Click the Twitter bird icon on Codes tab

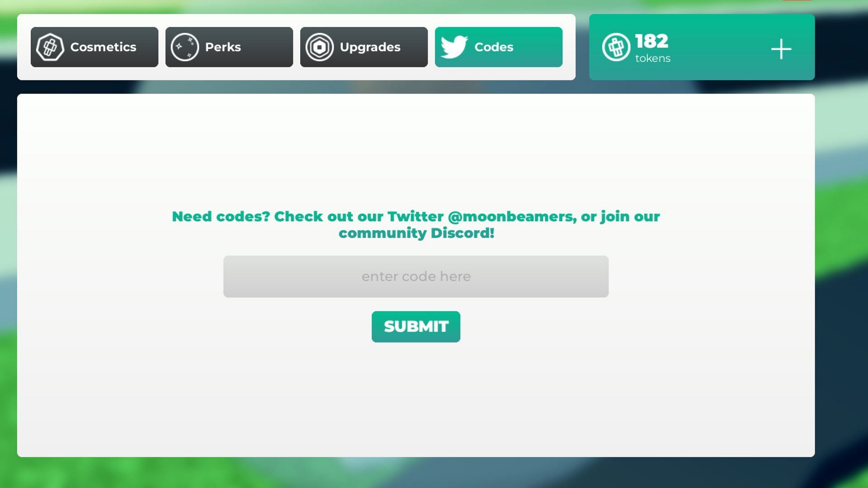coord(454,47)
